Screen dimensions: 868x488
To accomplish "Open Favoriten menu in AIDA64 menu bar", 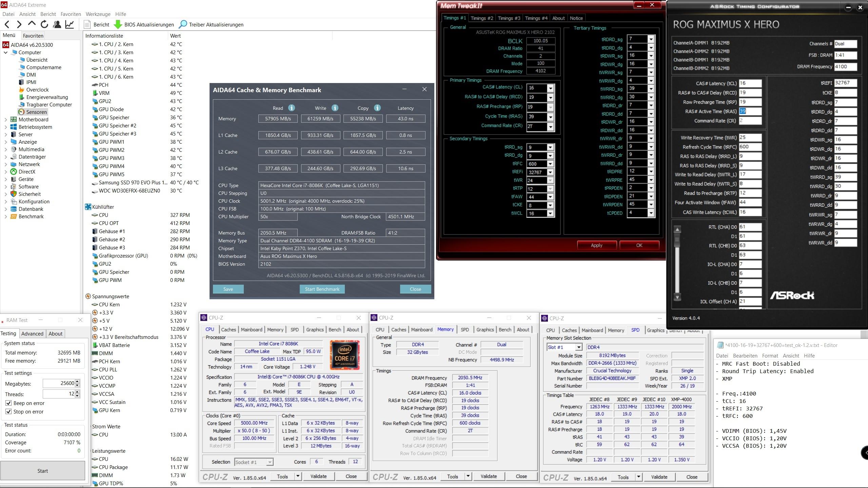I will [71, 14].
